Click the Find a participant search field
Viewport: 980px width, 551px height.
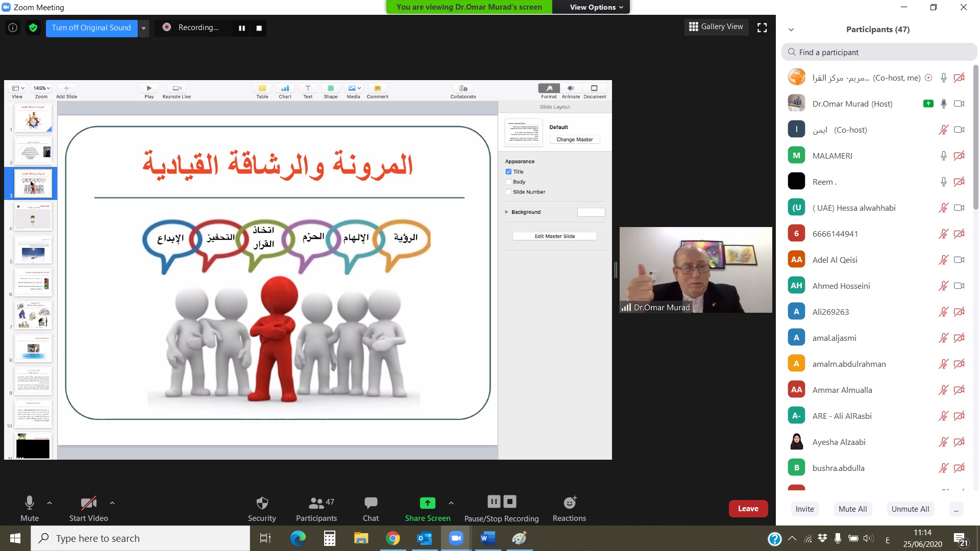pos(879,52)
